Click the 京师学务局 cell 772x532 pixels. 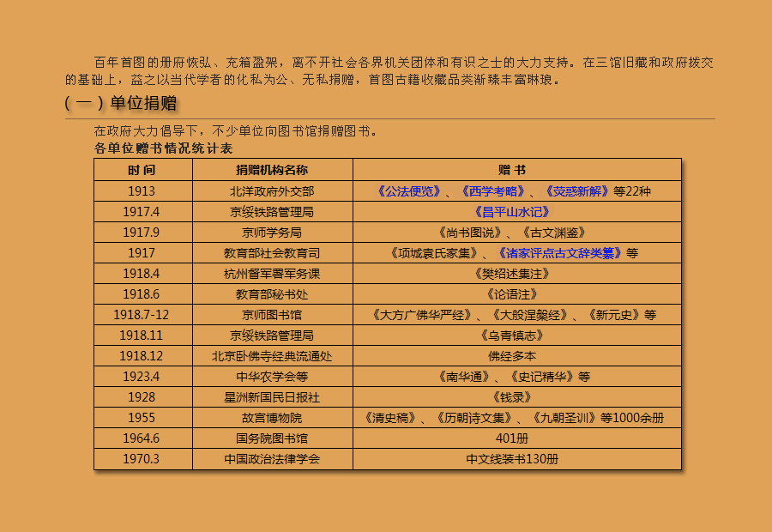[x=272, y=233]
